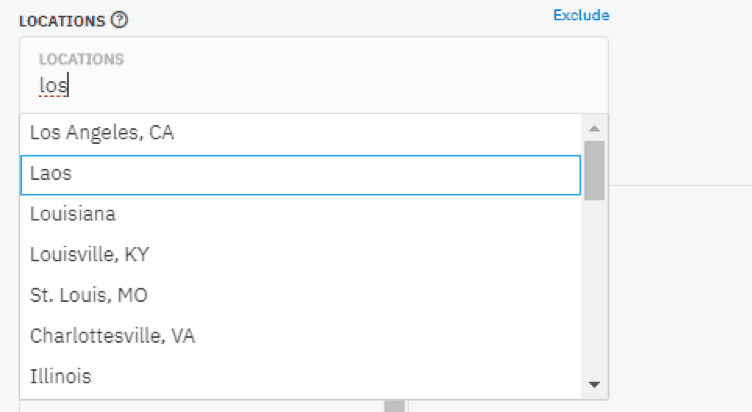
Task: Click the Exclude link
Action: 581,15
